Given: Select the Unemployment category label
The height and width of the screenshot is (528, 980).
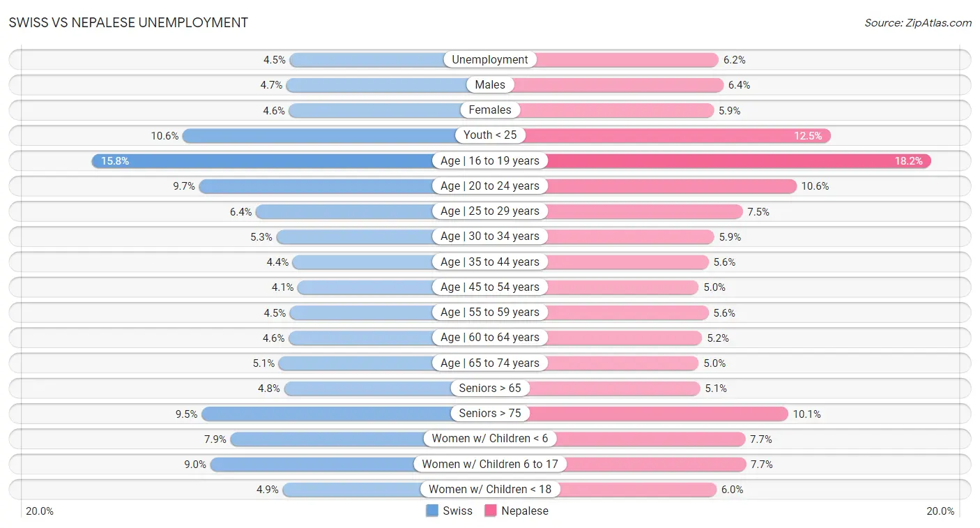Looking at the screenshot, I should (x=490, y=60).
